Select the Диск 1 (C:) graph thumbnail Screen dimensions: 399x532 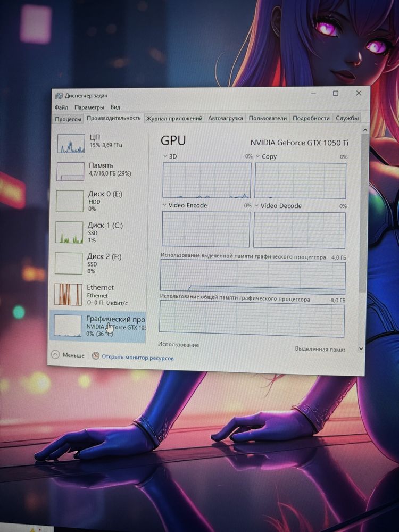click(x=69, y=232)
